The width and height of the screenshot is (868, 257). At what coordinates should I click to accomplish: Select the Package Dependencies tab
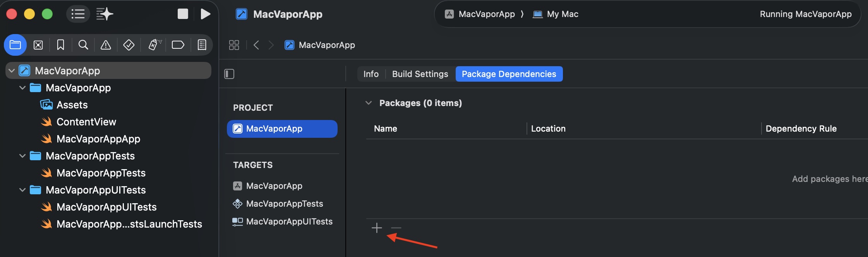509,74
